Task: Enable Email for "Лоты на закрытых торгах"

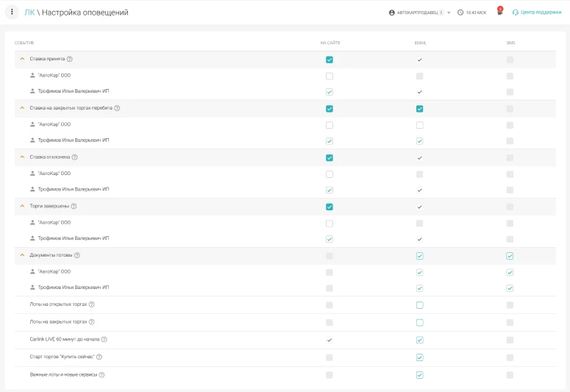Action: 419,322
